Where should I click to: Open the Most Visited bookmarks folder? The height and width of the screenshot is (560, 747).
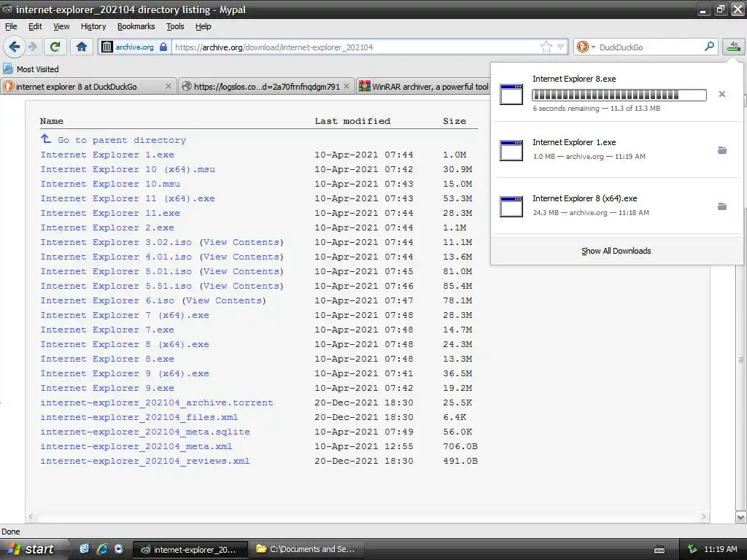(x=31, y=69)
